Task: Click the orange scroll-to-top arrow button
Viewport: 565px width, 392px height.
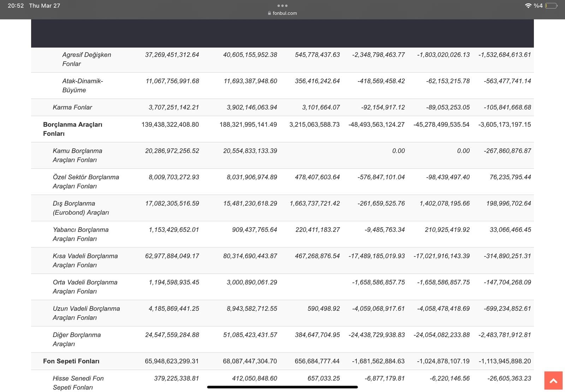Action: 553,380
